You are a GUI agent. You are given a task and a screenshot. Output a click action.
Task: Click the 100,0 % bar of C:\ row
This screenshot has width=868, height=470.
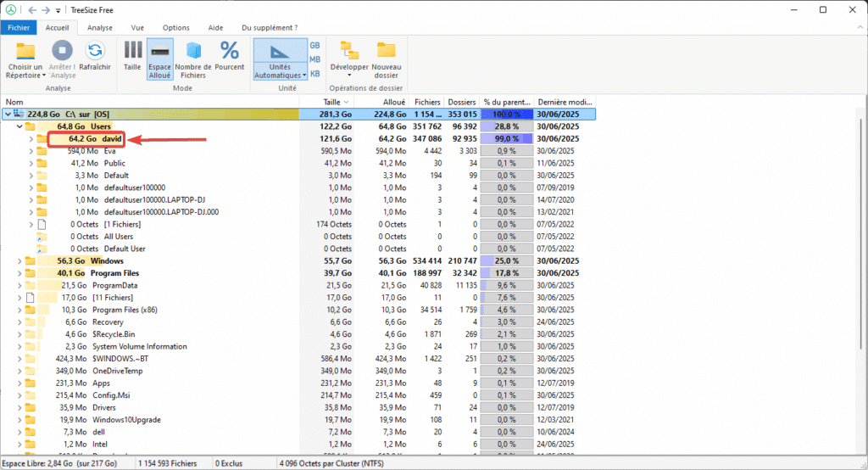click(507, 115)
